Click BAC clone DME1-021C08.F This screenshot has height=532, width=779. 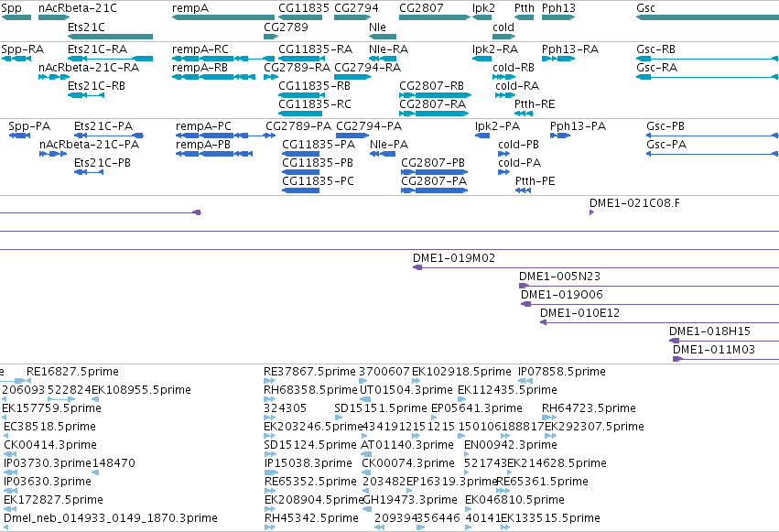[x=591, y=212]
